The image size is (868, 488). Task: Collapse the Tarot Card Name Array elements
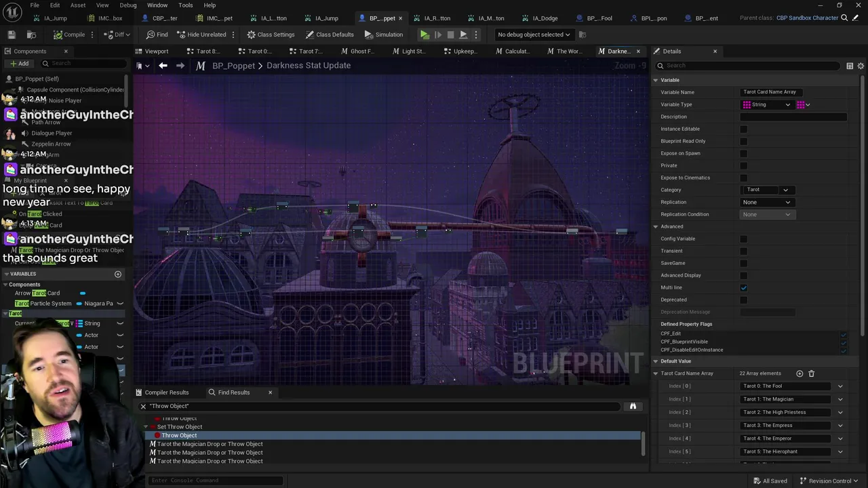656,373
